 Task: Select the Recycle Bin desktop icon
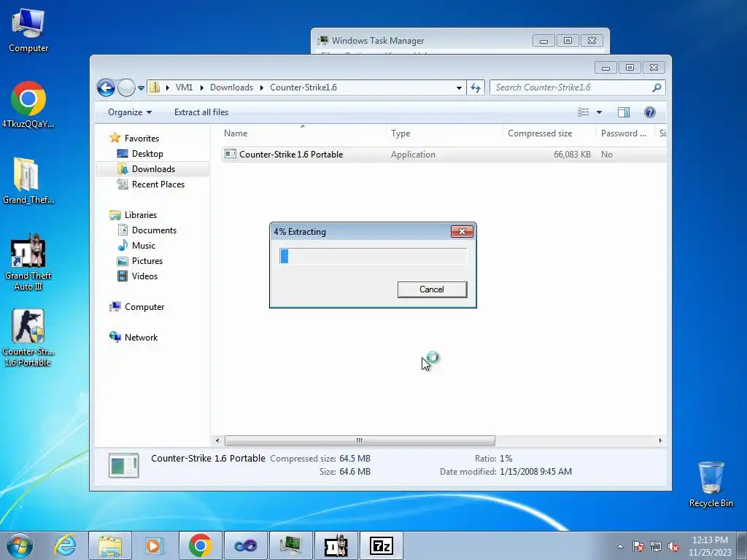pyautogui.click(x=711, y=484)
